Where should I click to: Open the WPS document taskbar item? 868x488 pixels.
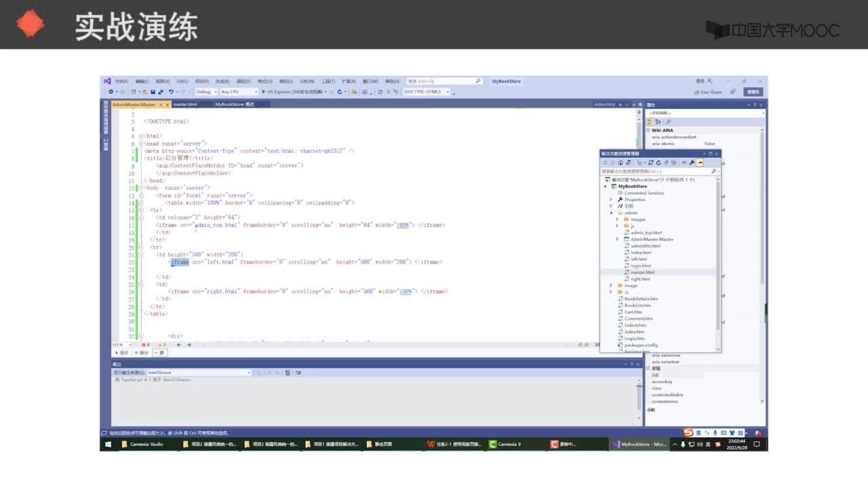click(x=454, y=444)
